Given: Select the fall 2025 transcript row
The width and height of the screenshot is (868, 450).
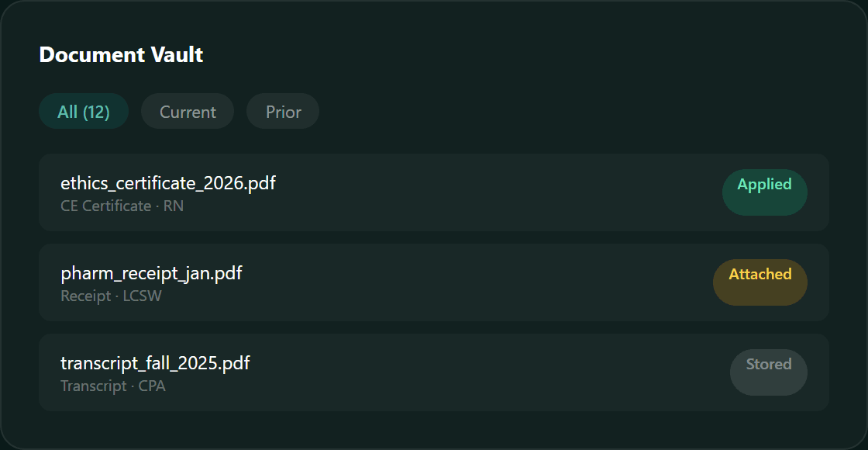Looking at the screenshot, I should click(x=434, y=372).
